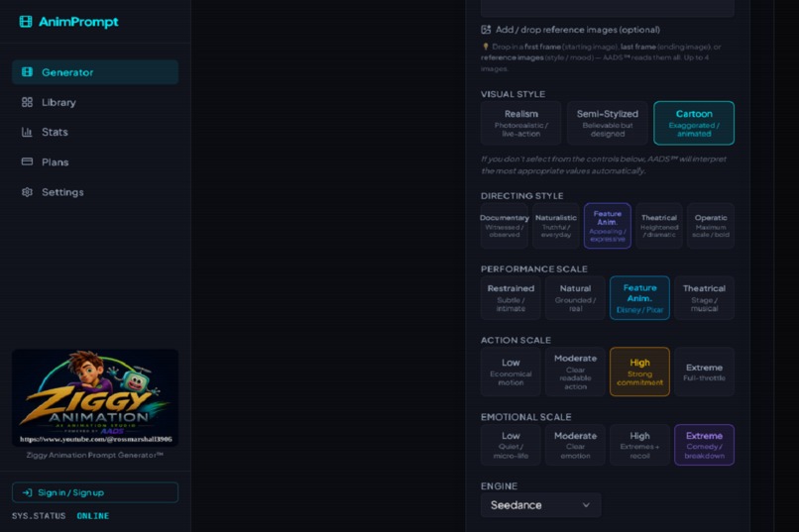
Task: Click the ENGINE heading
Action: [x=499, y=486]
